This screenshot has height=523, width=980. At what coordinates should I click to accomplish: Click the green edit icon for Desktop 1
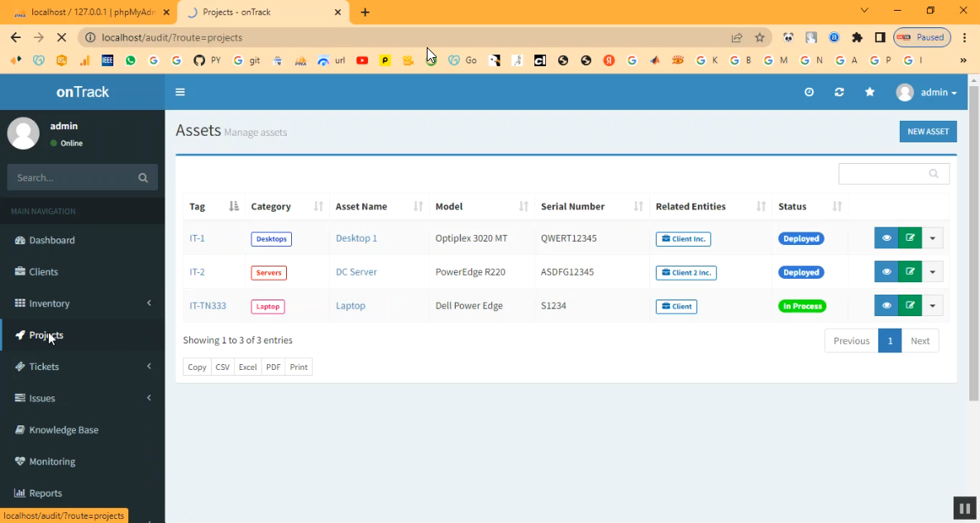click(x=910, y=238)
